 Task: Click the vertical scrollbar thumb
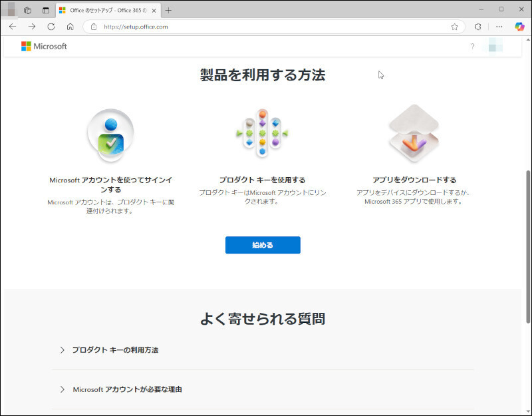(528, 246)
